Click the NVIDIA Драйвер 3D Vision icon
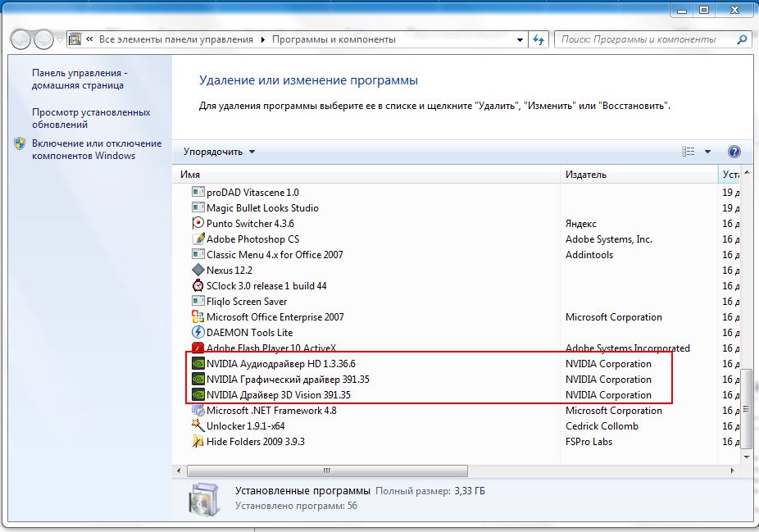The image size is (759, 532). [x=198, y=394]
